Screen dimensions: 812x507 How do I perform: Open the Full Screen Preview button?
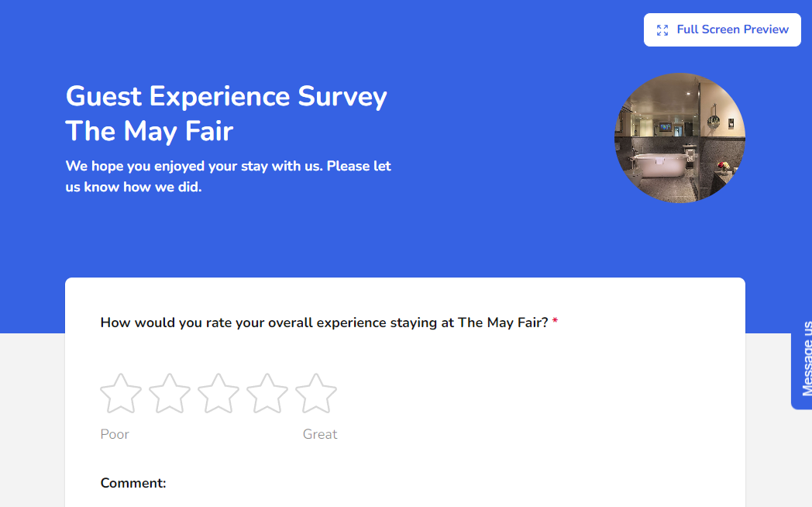coord(731,29)
